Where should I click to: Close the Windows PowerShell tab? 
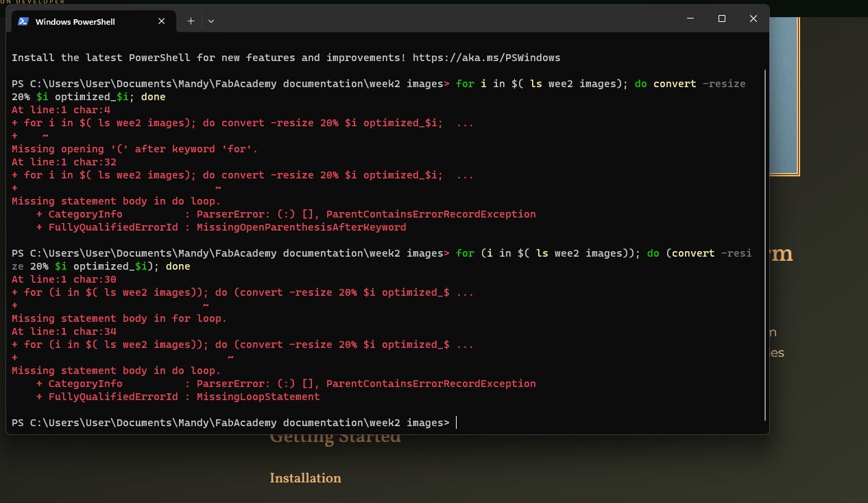coord(162,21)
